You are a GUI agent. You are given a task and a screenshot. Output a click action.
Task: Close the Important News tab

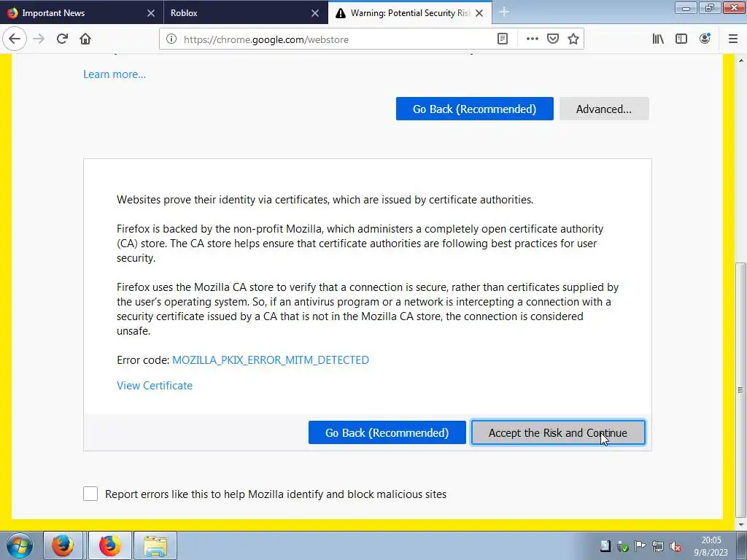[x=150, y=13]
